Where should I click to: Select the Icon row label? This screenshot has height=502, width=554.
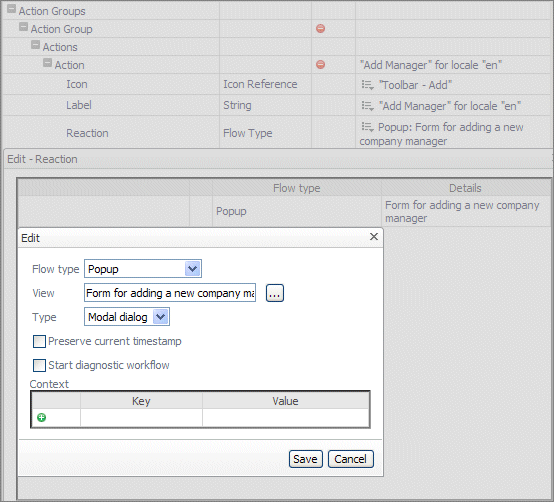[x=77, y=84]
